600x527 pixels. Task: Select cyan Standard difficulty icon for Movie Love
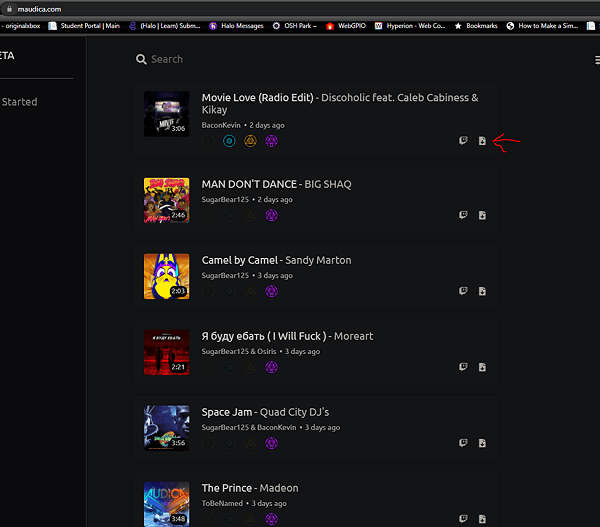[229, 141]
